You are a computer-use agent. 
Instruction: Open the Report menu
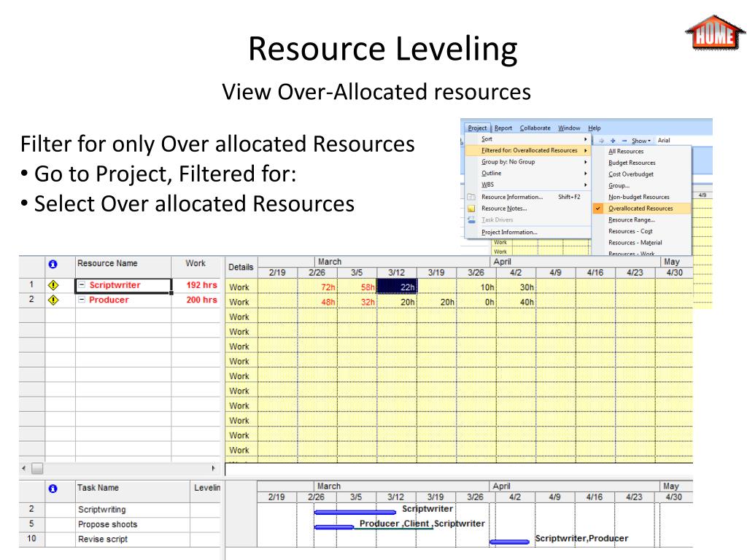[503, 128]
